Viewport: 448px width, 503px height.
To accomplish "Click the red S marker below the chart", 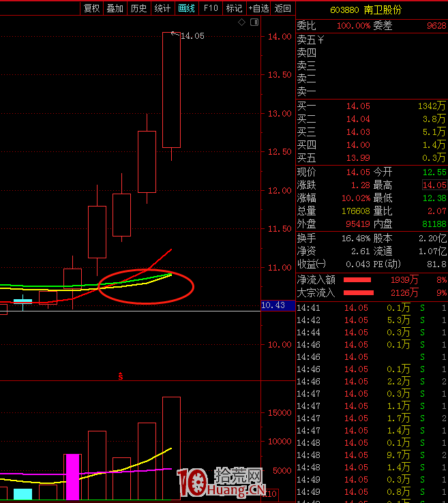I will 120,376.
